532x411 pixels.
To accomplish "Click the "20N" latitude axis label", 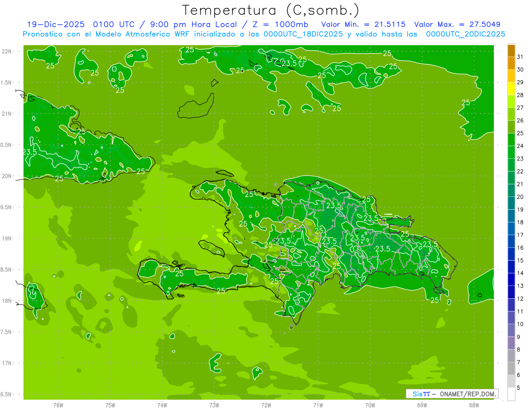I will [x=7, y=176].
